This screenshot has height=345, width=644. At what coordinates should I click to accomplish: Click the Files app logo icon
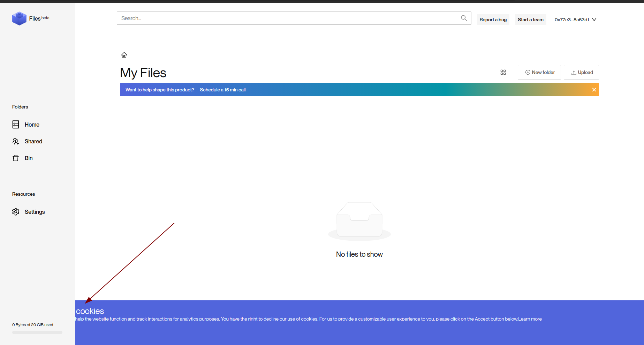[x=20, y=18]
